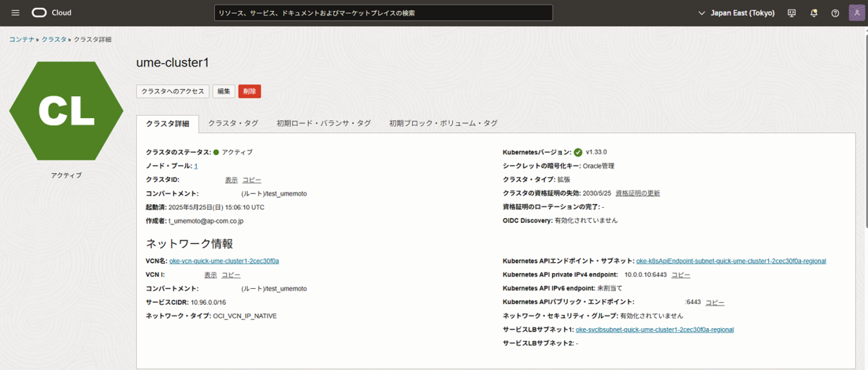Click the Oracle Cloud logo
Screen dimensions: 868x370
[x=51, y=13]
